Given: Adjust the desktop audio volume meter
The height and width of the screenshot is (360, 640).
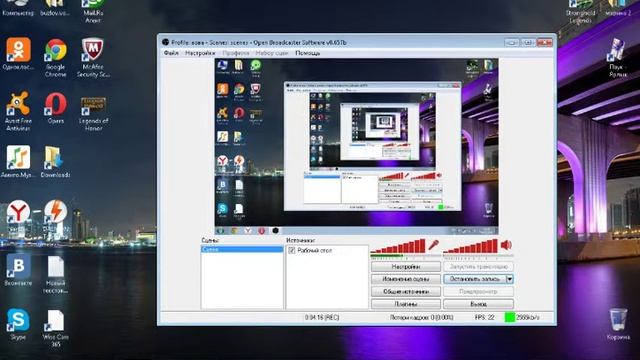Looking at the screenshot, I should 470,246.
